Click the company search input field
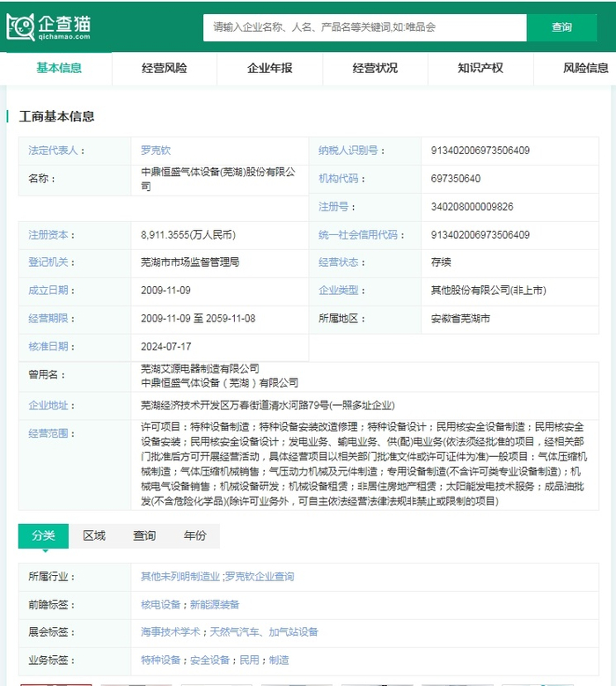 click(x=364, y=27)
